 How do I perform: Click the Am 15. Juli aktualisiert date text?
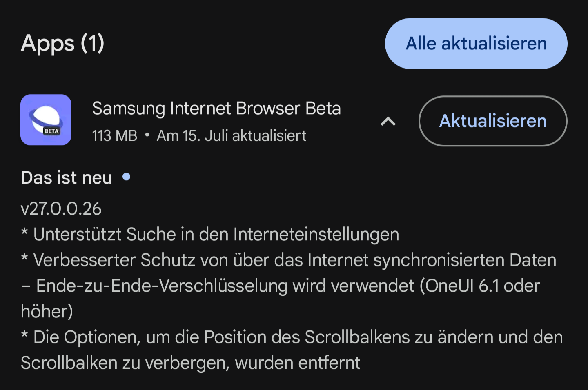pyautogui.click(x=232, y=136)
